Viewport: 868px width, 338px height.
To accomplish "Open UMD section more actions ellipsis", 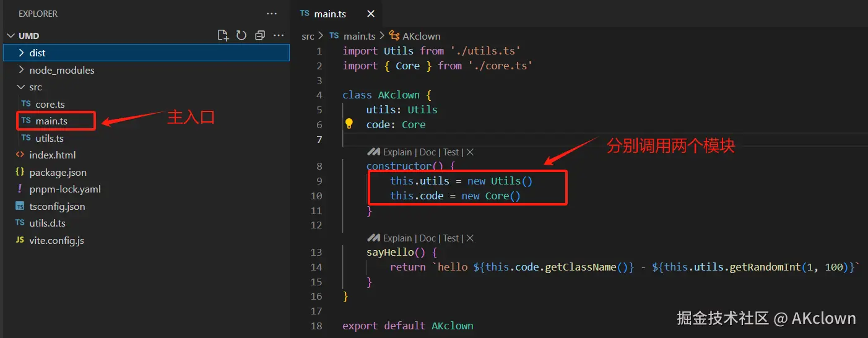I will (279, 35).
